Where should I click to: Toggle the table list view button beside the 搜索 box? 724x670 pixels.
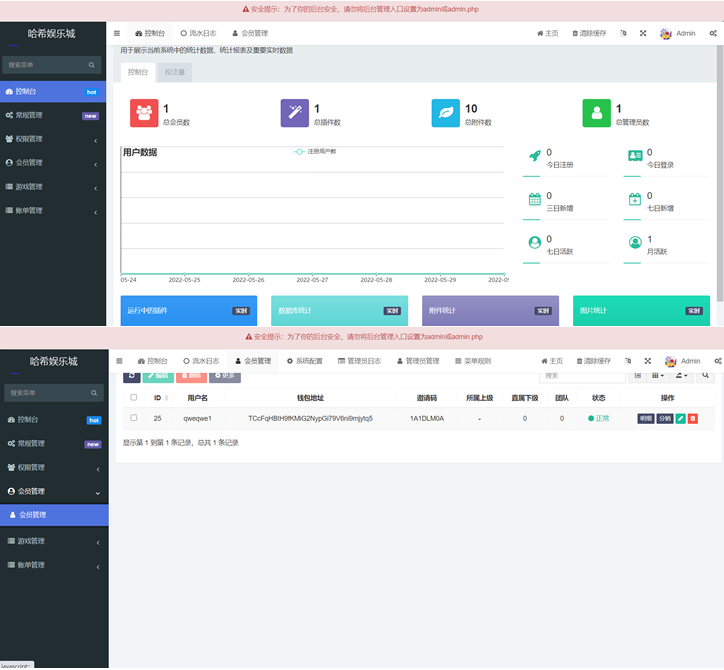(637, 376)
